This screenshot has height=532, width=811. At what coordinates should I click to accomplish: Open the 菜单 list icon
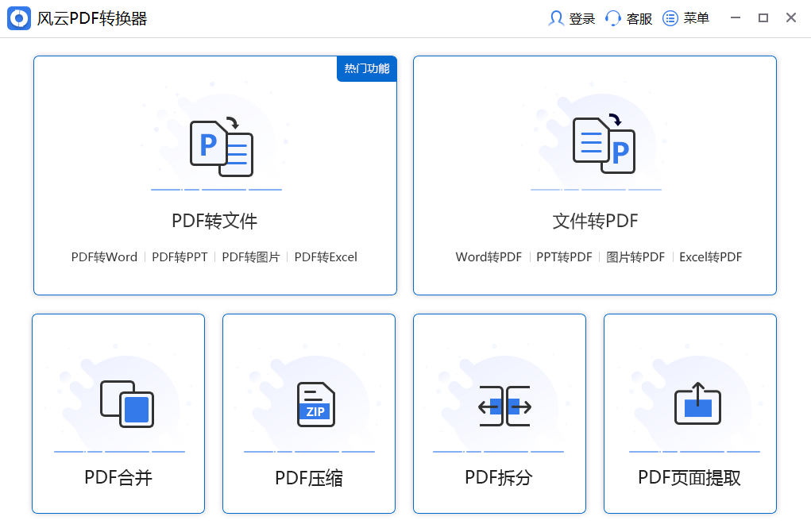coord(670,18)
